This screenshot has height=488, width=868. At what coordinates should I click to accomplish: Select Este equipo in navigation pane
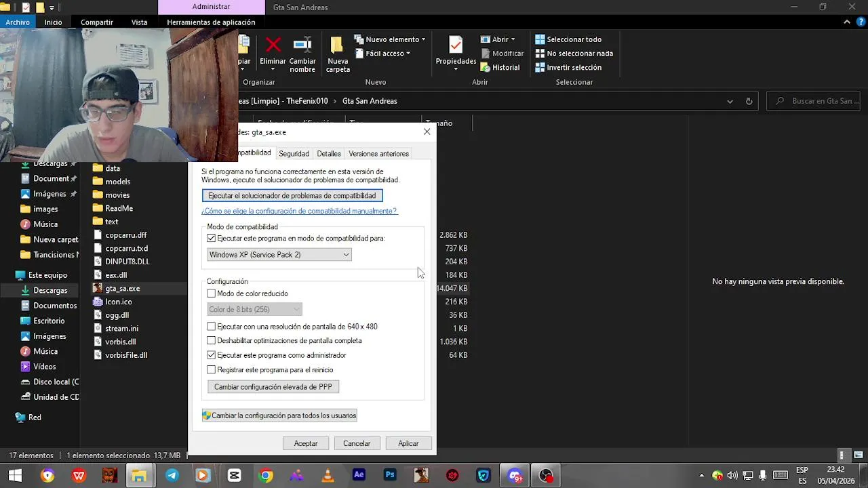[47, 275]
